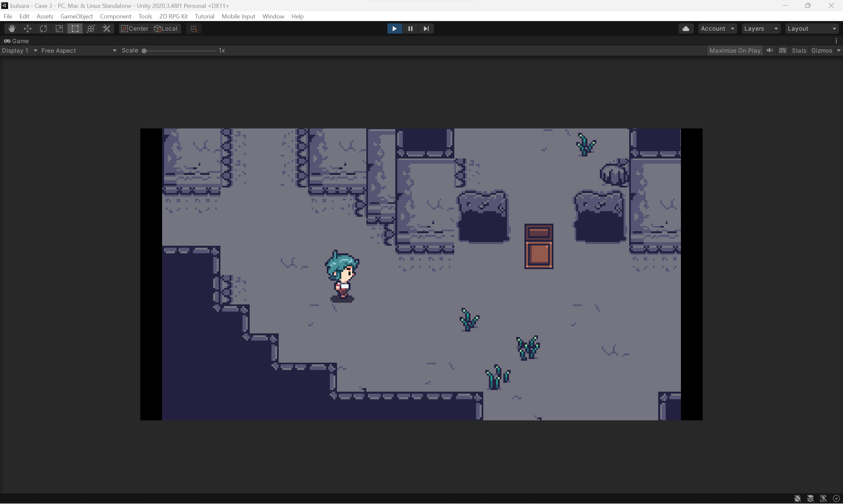
Task: Click the debug mode bug icon
Action: pyautogui.click(x=798, y=498)
